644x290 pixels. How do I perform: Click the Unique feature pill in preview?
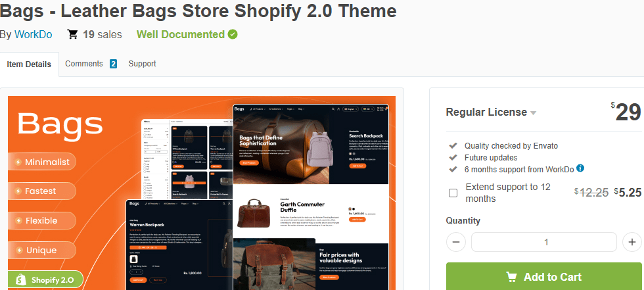[42, 250]
